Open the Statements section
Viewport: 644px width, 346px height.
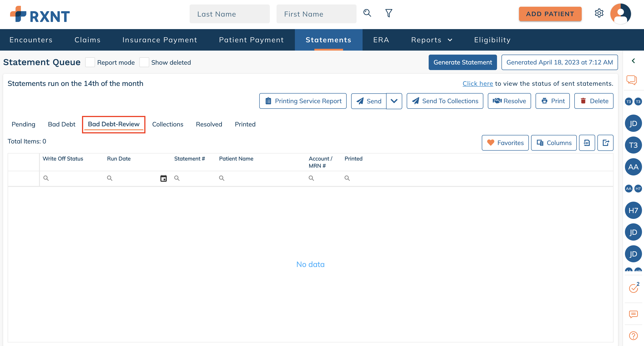click(328, 40)
